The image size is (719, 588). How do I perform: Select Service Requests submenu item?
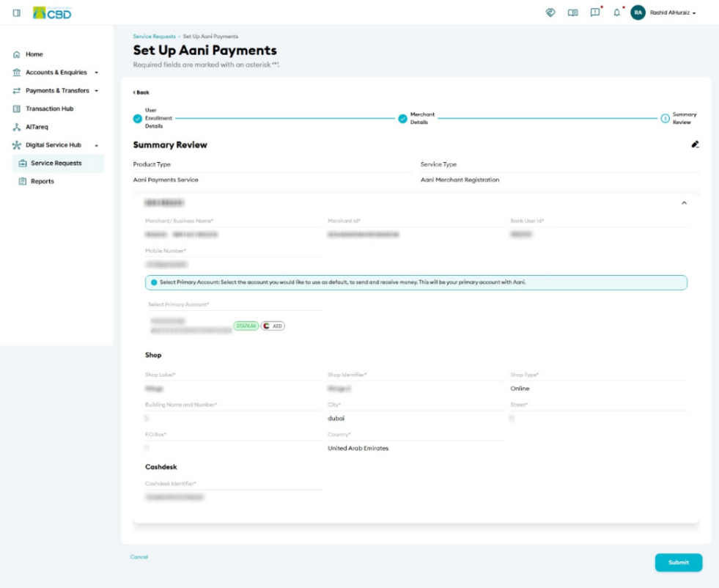58,163
